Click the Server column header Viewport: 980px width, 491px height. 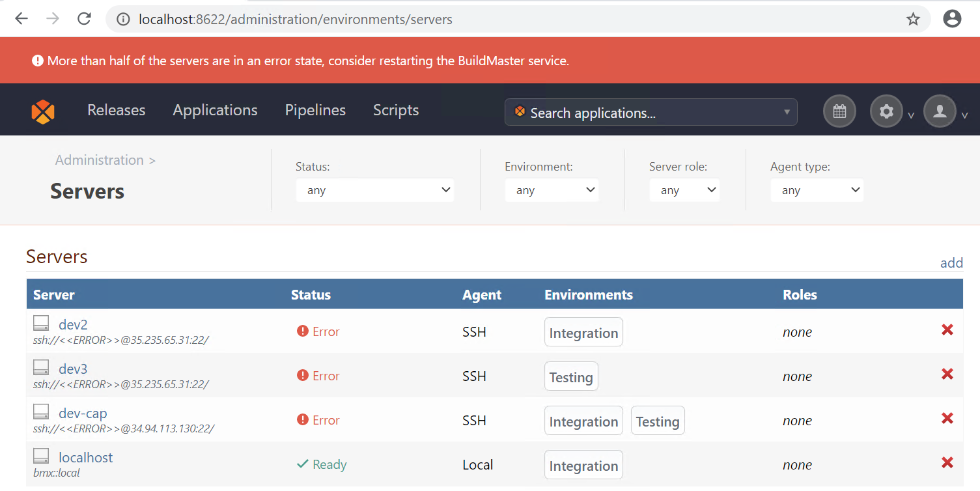[x=54, y=294]
